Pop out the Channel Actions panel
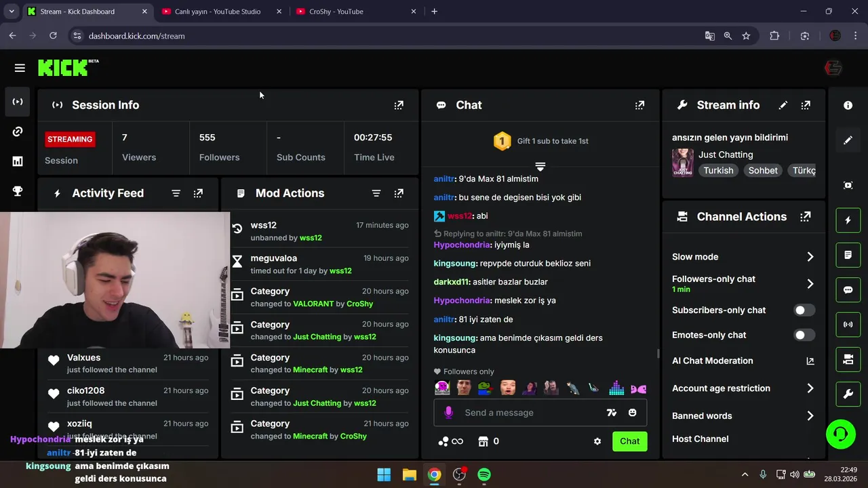 click(806, 217)
